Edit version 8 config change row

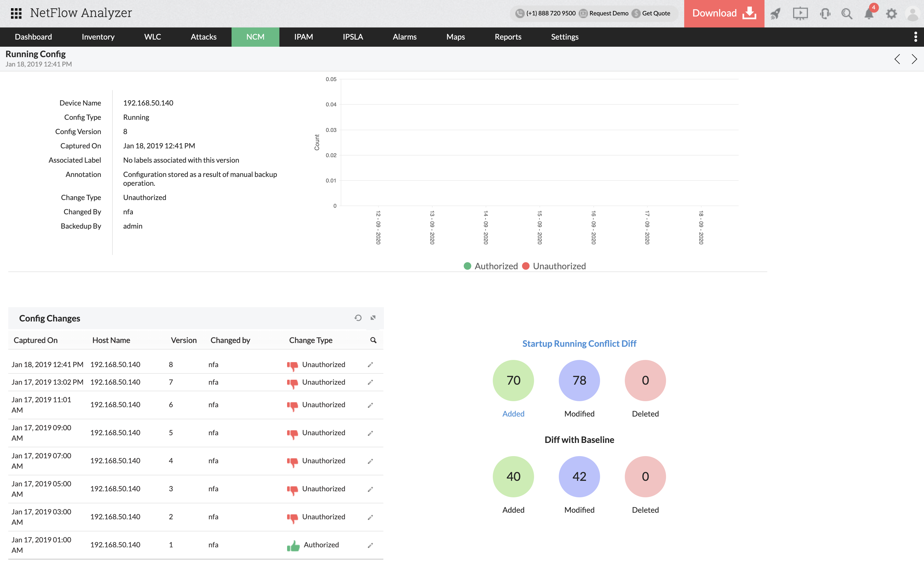pyautogui.click(x=370, y=365)
